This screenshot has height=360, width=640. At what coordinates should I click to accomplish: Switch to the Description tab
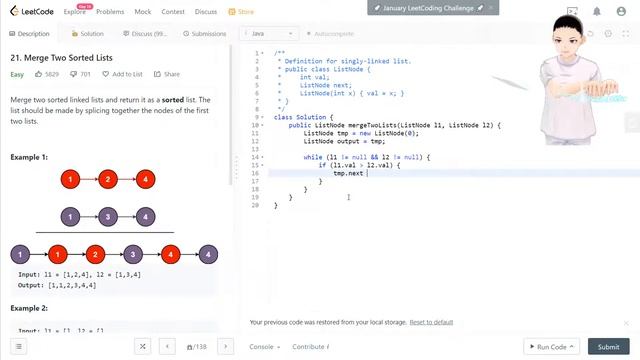pos(29,33)
